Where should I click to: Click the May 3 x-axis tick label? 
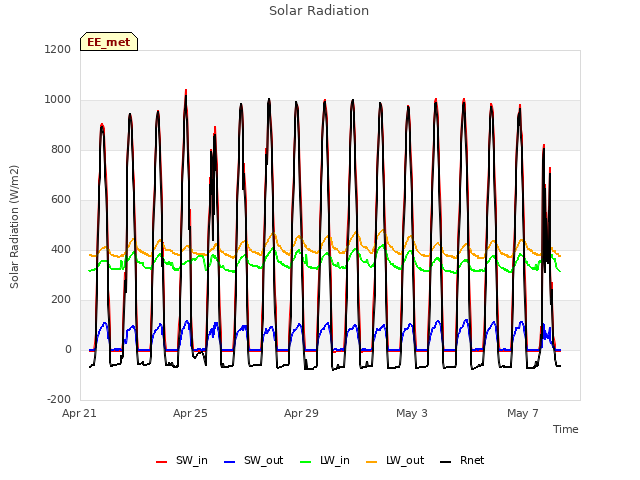(x=412, y=413)
